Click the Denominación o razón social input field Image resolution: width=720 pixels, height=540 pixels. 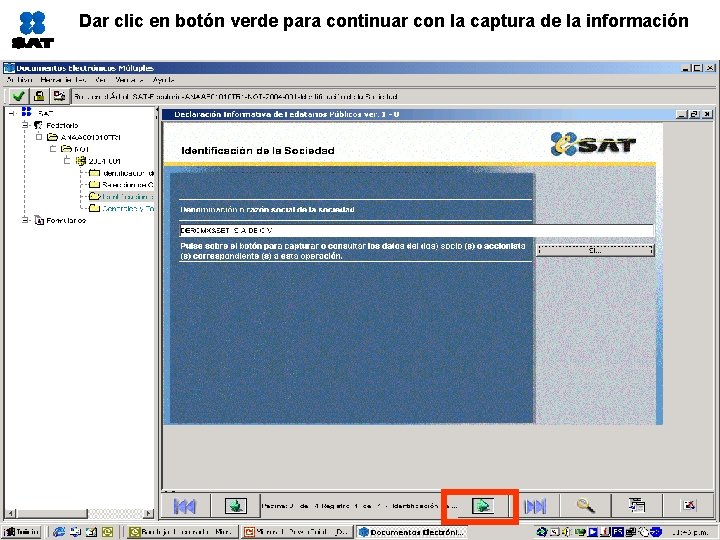[416, 231]
